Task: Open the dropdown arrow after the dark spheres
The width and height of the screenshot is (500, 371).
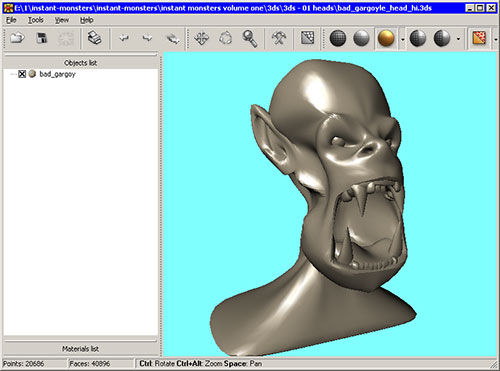Action: click(458, 39)
